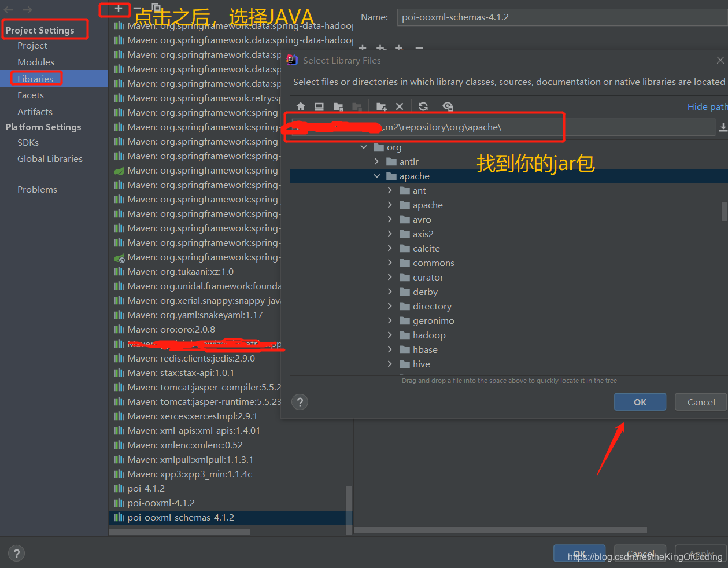The height and width of the screenshot is (568, 728).
Task: Click the Desktop directory toolbar icon
Action: 319,106
